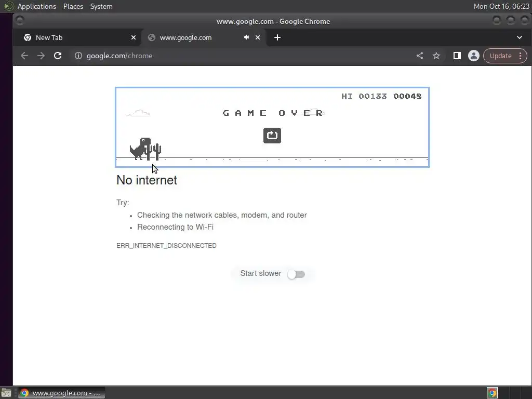The height and width of the screenshot is (399, 532).
Task: Expand the tab search chevron
Action: [520, 37]
